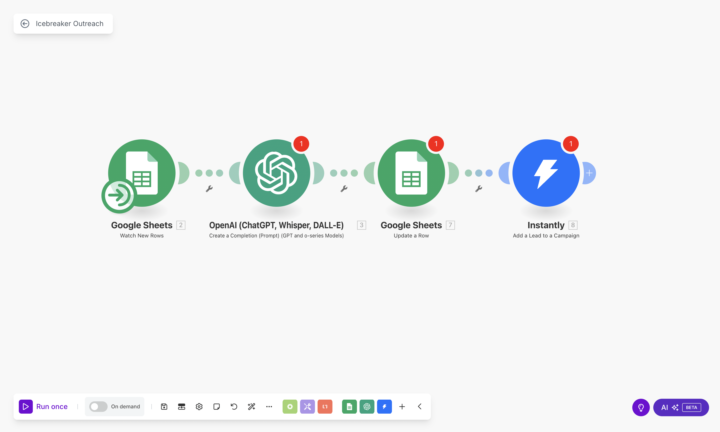Open the OpenAI ChatGPT module
Image resolution: width=720 pixels, height=432 pixels.
(x=276, y=173)
